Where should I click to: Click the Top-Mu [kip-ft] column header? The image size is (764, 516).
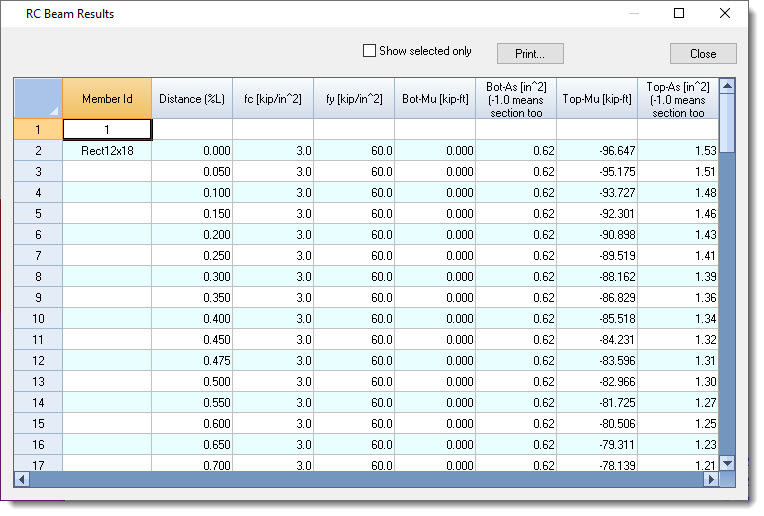click(x=596, y=99)
